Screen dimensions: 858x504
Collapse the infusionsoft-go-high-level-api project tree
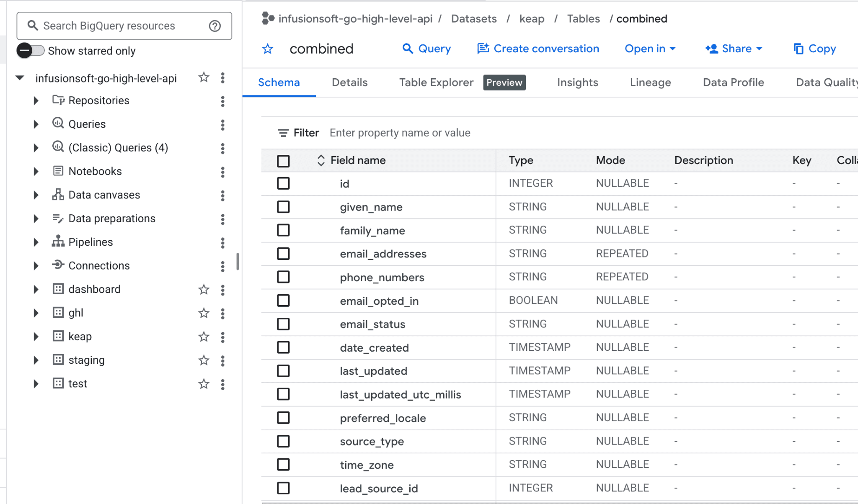[20, 78]
